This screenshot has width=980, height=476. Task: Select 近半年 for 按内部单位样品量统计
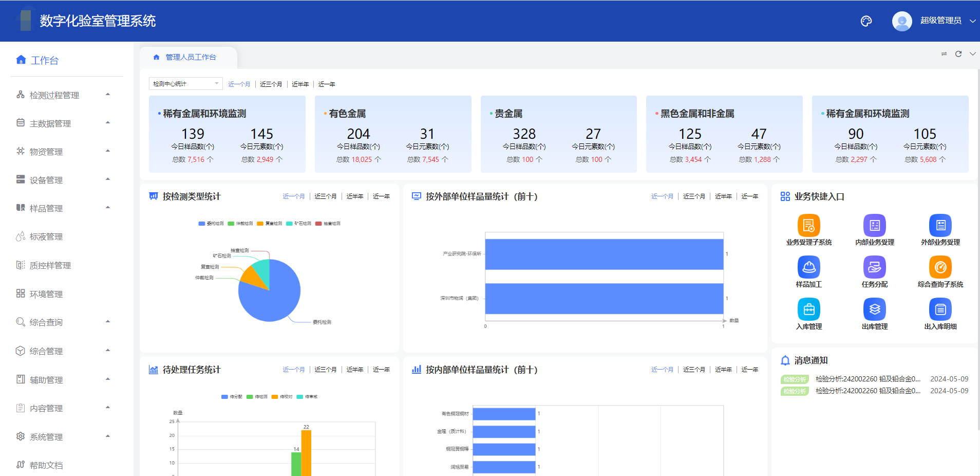tap(724, 370)
